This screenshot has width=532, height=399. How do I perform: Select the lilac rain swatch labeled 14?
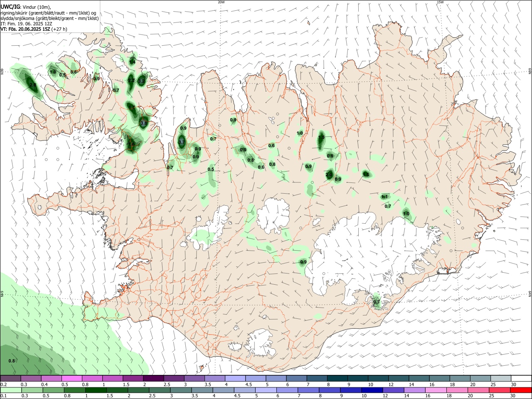click(x=414, y=390)
